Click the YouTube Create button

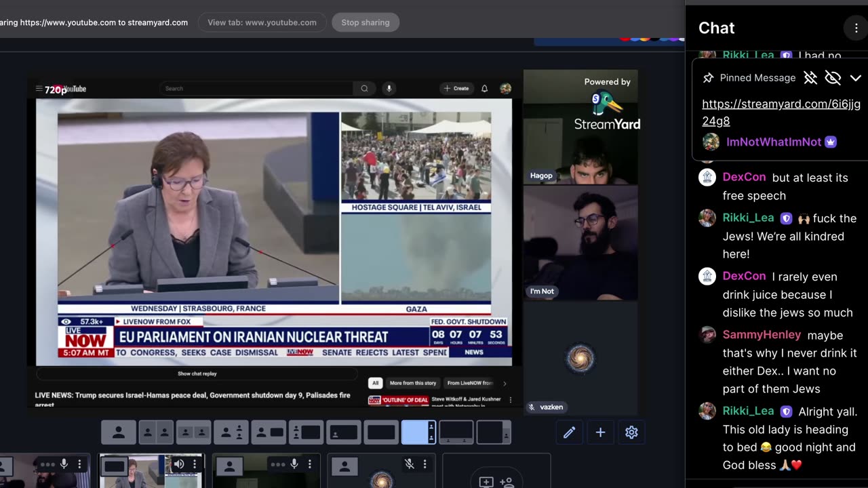coord(456,88)
